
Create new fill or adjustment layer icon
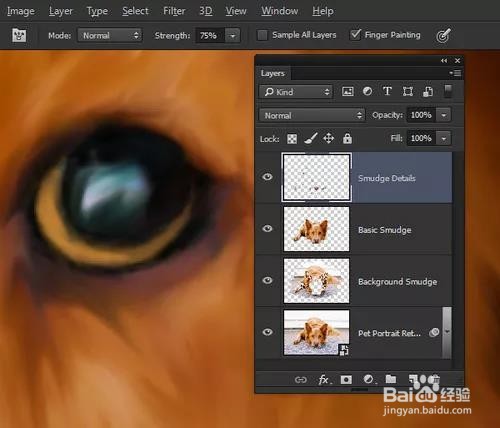tap(368, 379)
